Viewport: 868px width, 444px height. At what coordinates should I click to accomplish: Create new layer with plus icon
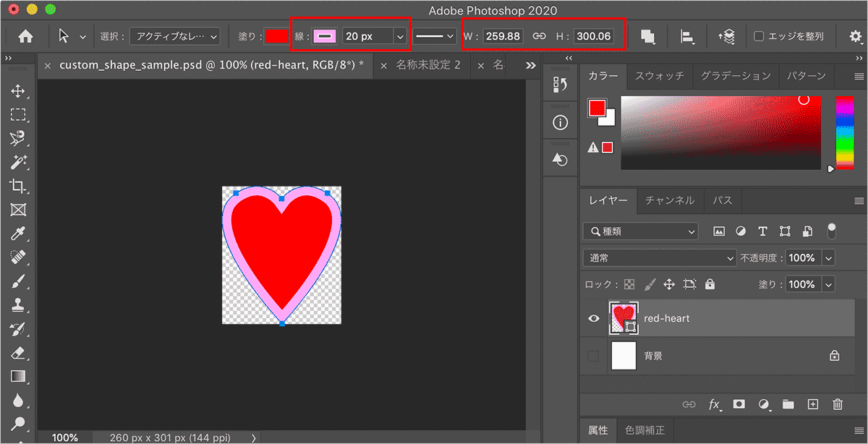click(813, 404)
